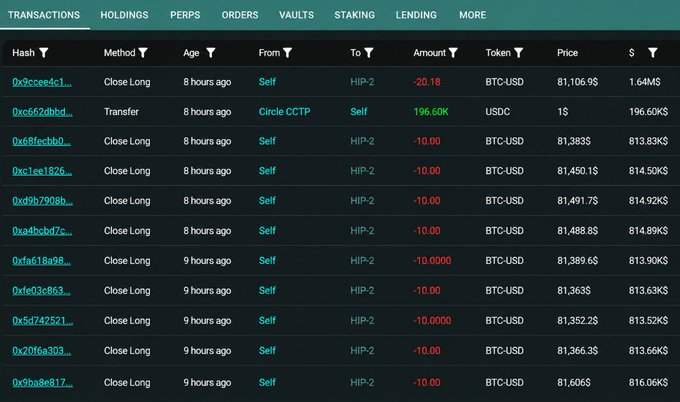Select the Transfer method cell
680x402 pixels.
[121, 112]
